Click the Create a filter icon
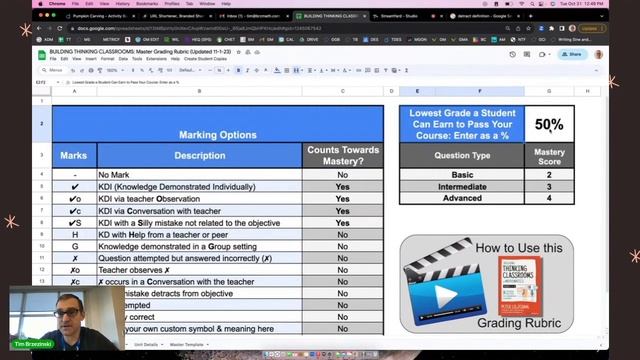 (385, 70)
